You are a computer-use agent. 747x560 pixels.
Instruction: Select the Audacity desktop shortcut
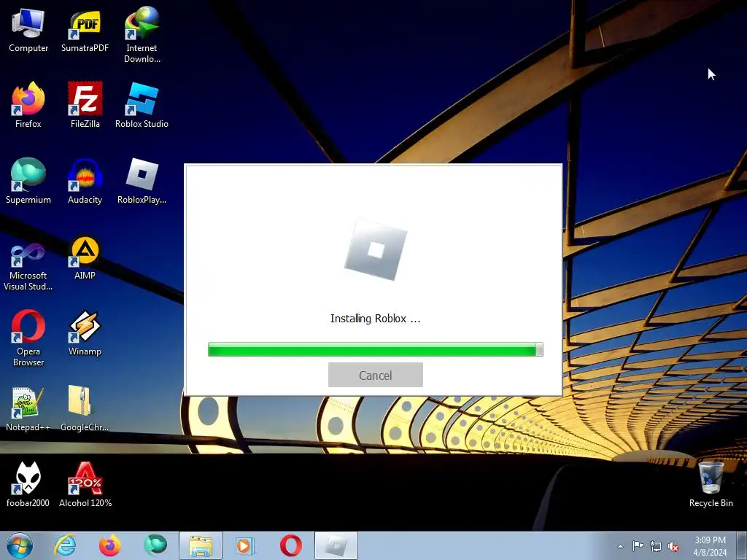[x=85, y=181]
